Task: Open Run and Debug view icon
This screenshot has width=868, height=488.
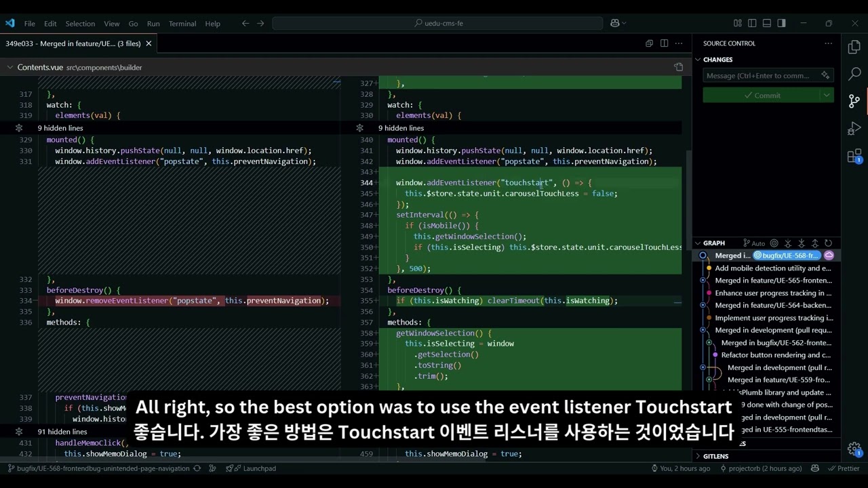Action: click(x=854, y=128)
